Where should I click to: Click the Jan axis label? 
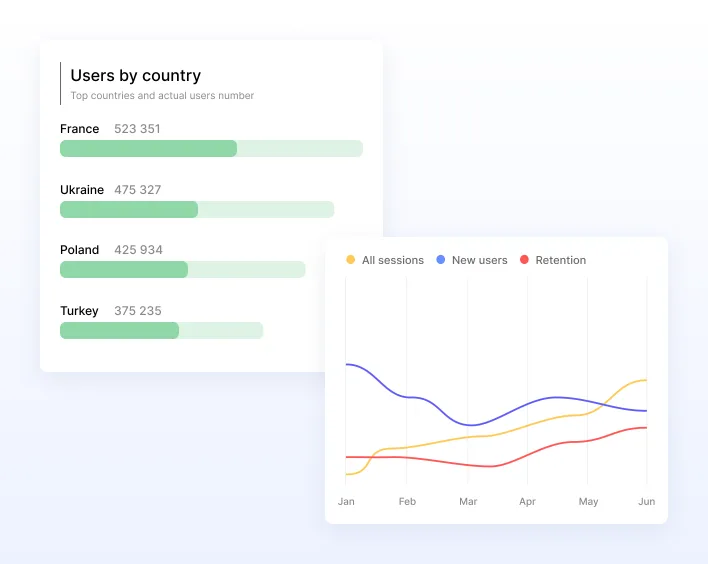click(346, 502)
